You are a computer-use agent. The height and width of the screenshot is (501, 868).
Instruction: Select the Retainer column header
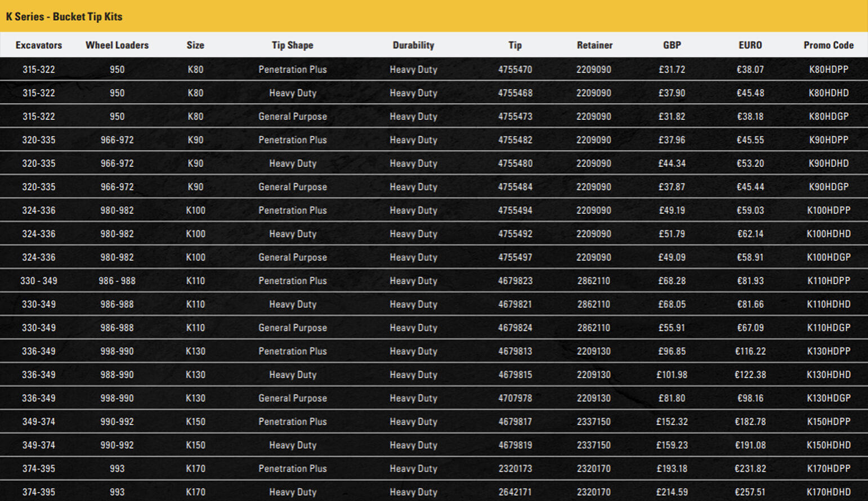(594, 45)
